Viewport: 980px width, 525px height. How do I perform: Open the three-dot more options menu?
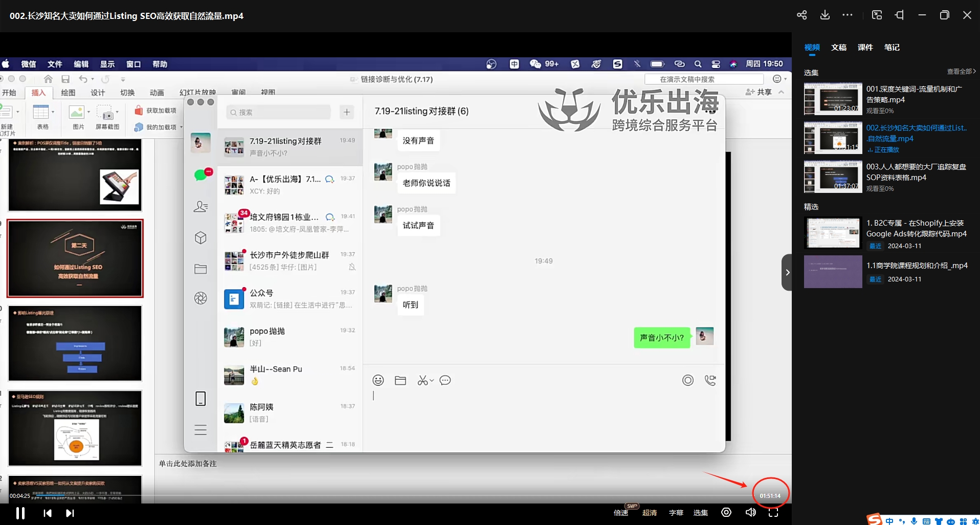click(x=848, y=15)
